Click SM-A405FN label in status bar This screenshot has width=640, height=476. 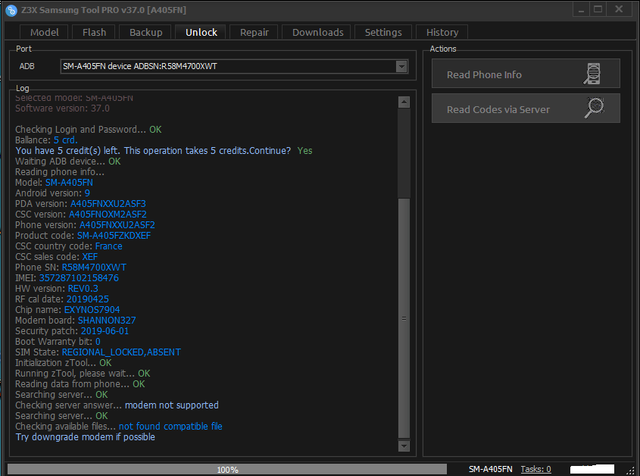pos(490,469)
